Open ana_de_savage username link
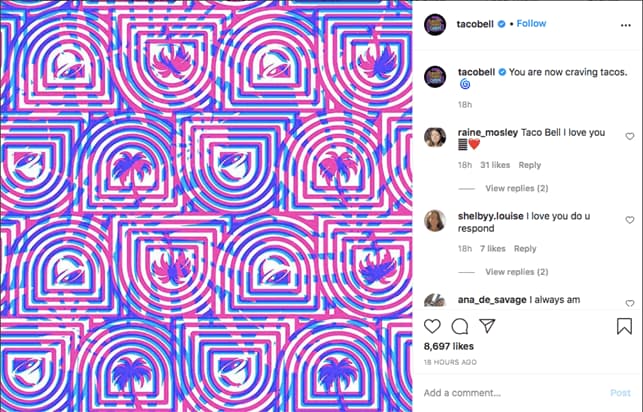 pos(492,300)
